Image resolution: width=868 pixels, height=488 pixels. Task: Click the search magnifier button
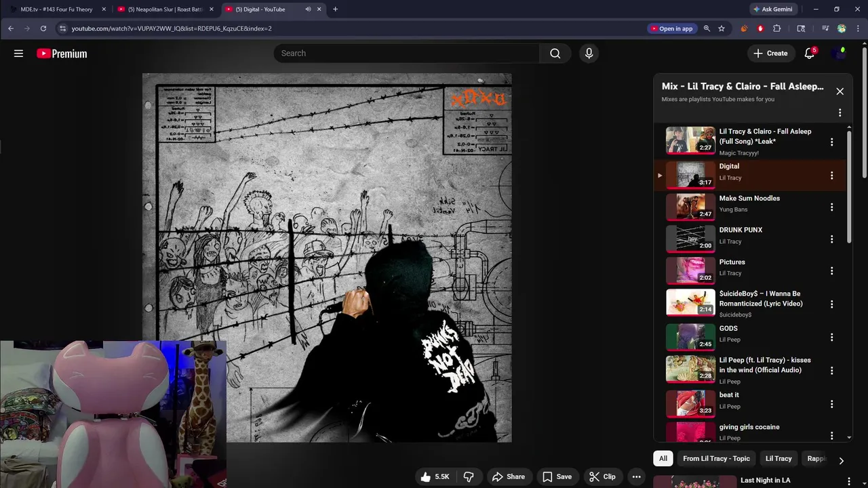pos(555,54)
